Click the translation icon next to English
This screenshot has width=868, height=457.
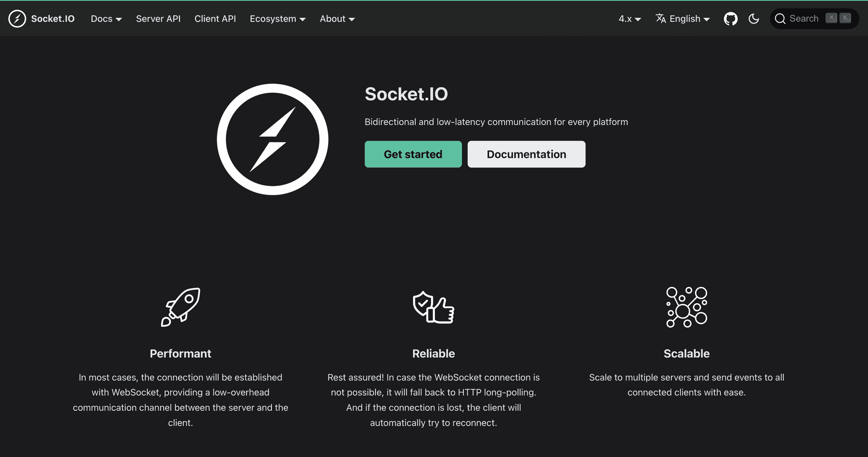click(661, 18)
